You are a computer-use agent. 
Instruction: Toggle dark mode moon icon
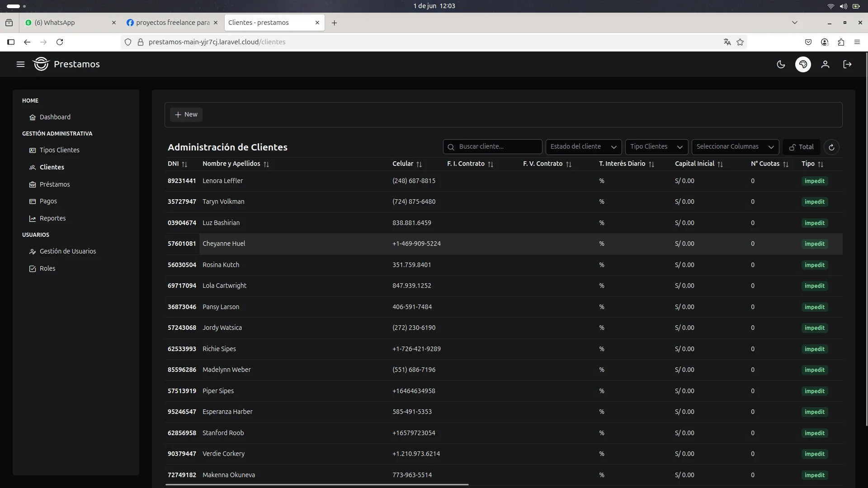point(781,64)
